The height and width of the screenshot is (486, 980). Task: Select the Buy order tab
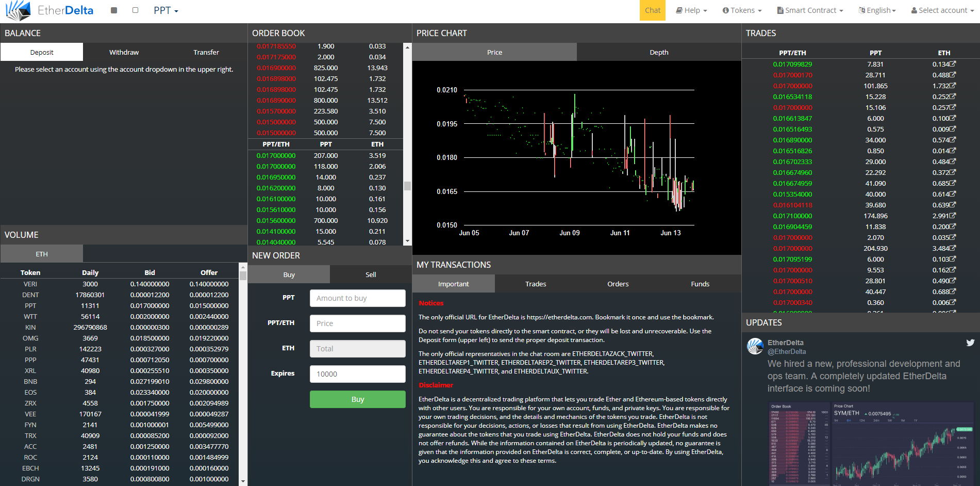pyautogui.click(x=289, y=274)
